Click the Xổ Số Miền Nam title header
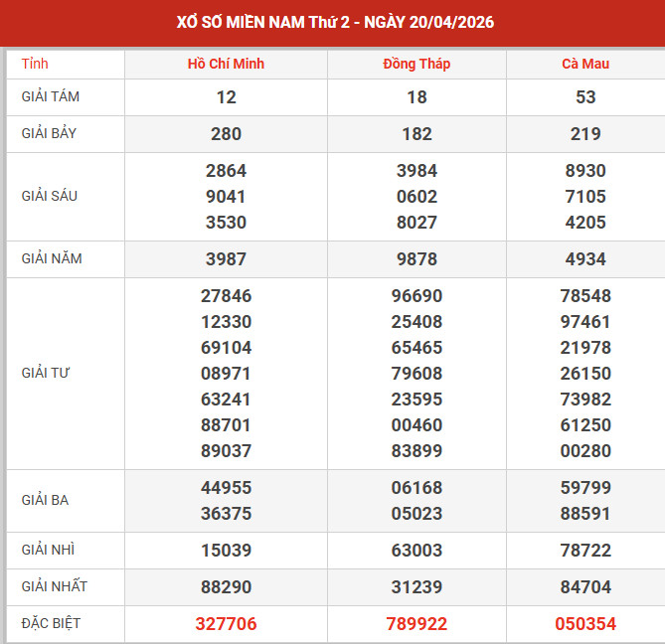665x644 pixels. [332, 22]
